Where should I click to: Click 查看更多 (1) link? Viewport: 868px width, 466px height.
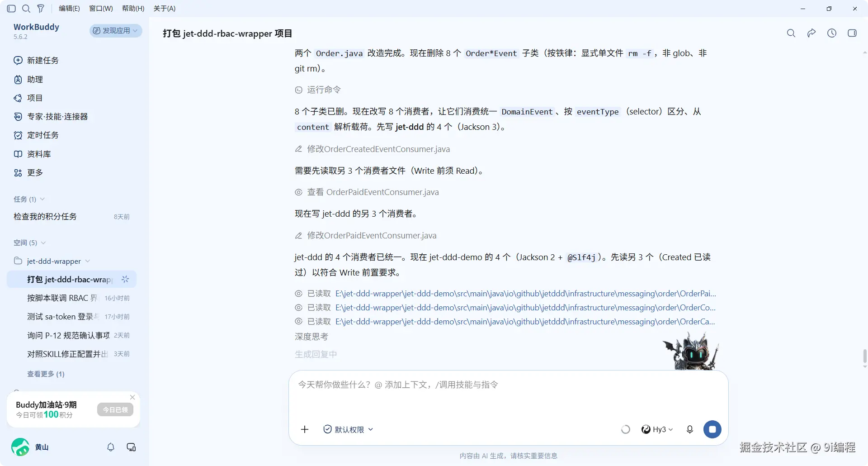(x=46, y=374)
